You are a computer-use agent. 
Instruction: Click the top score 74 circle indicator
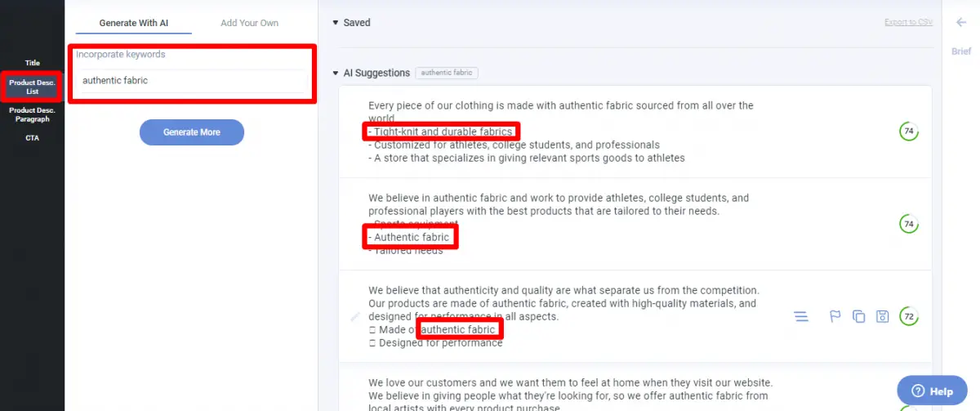(x=908, y=132)
